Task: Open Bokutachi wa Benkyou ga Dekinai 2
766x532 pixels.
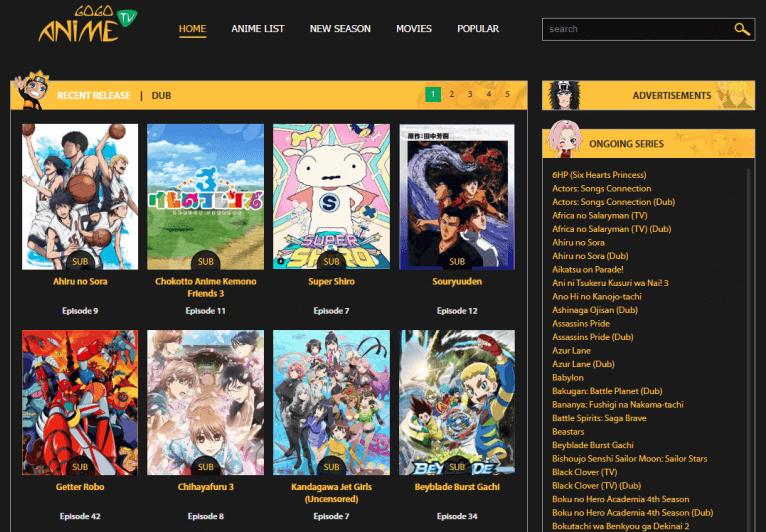Action: pyautogui.click(x=620, y=526)
